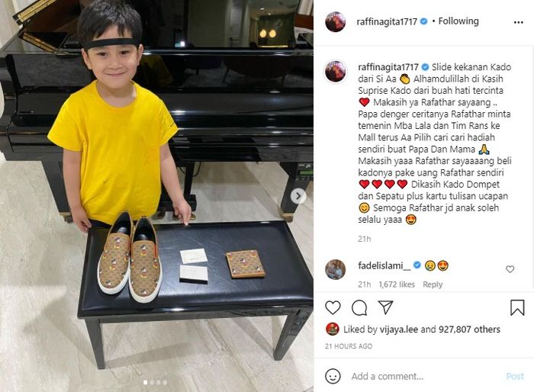The image size is (534, 392).
Task: Like fadelislami__'s comment with small heart
Action: tap(510, 269)
